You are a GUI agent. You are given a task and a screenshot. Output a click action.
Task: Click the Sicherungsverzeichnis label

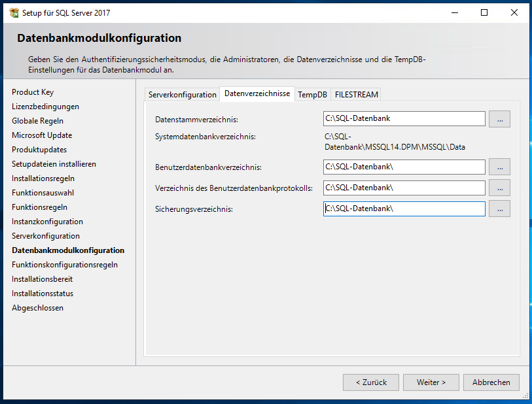194,209
